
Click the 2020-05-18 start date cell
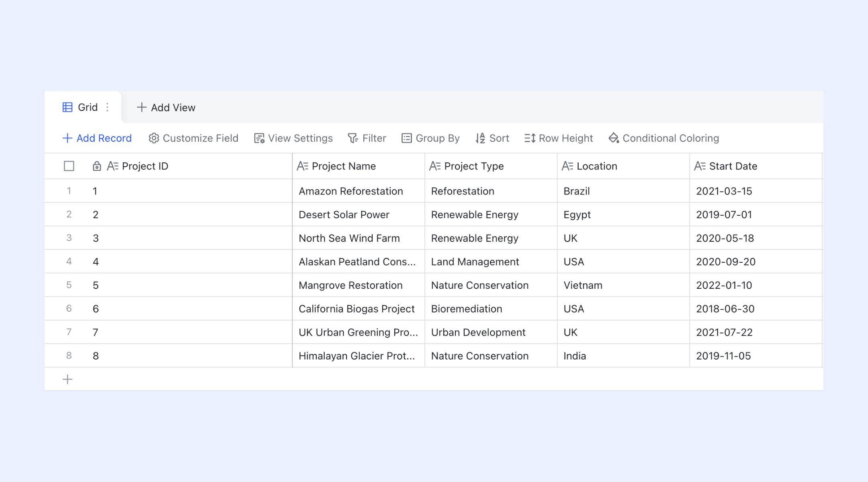point(756,238)
